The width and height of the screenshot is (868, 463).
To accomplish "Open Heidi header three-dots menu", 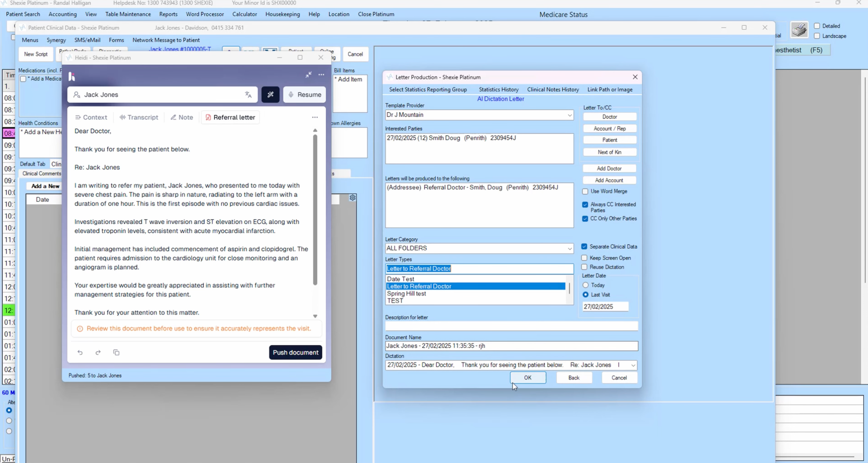I will 321,74.
